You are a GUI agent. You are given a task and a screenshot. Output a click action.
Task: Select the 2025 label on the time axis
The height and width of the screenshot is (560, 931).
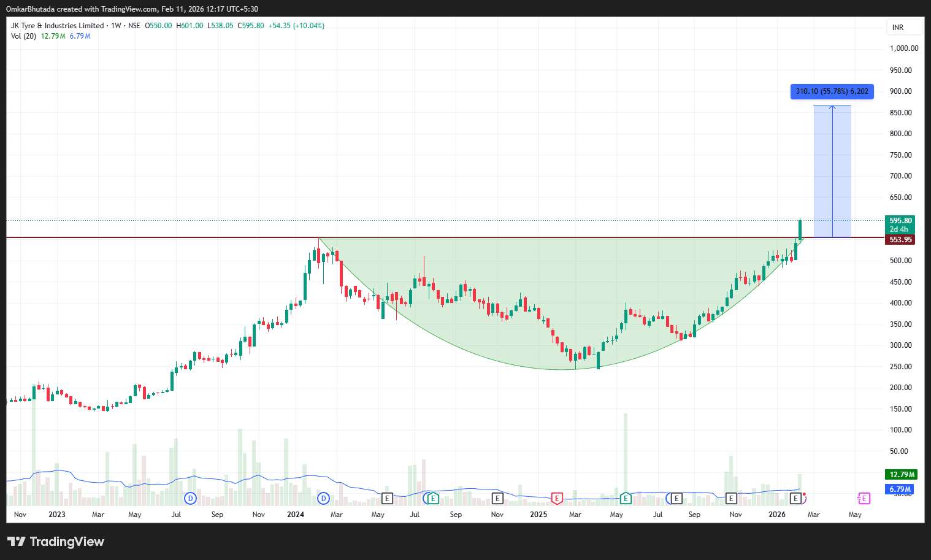[538, 515]
